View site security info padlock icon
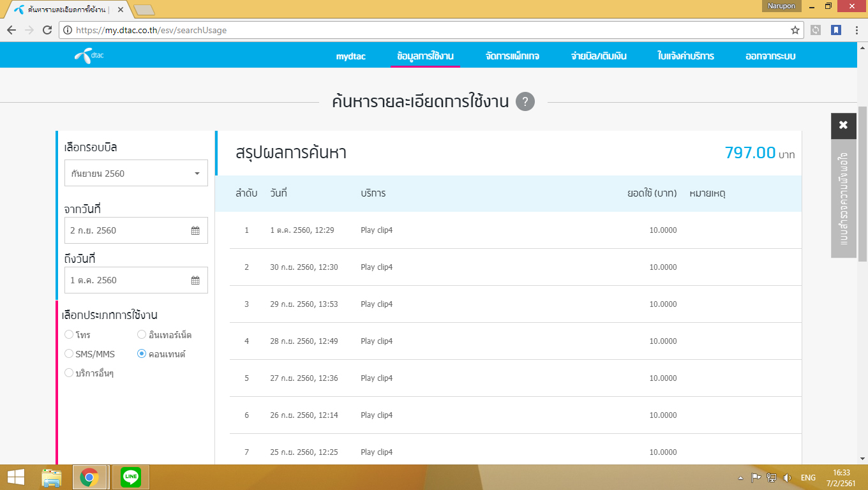 pyautogui.click(x=66, y=30)
